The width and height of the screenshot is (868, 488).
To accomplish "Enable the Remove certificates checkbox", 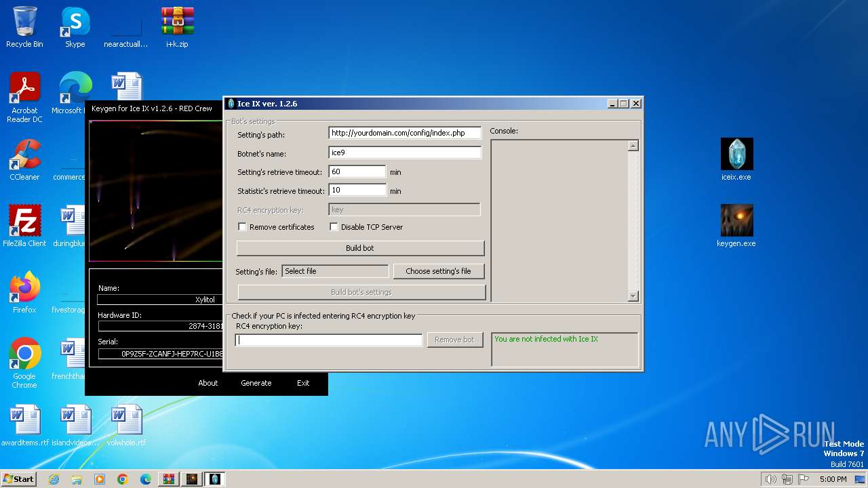I will tap(242, 227).
